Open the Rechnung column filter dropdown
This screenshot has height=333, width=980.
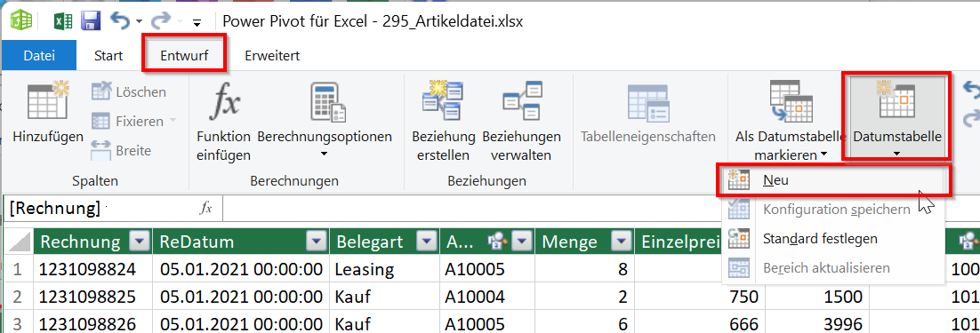coord(140,242)
